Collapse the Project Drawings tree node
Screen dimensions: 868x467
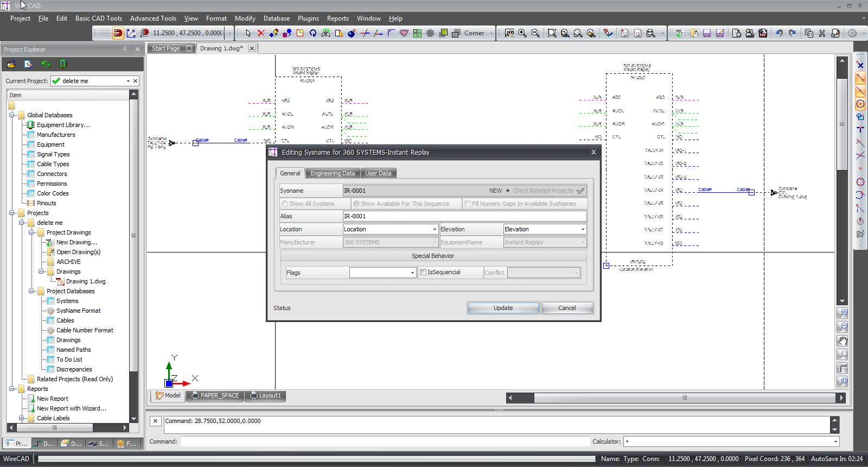31,232
